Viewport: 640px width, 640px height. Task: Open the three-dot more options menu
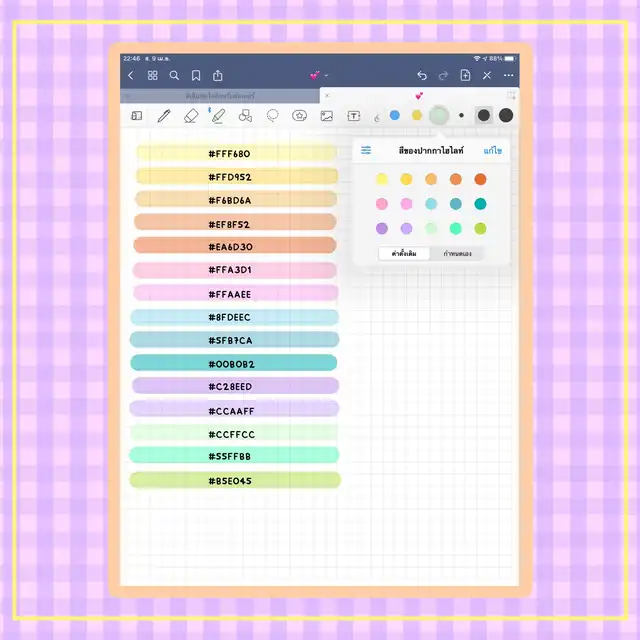[x=509, y=75]
